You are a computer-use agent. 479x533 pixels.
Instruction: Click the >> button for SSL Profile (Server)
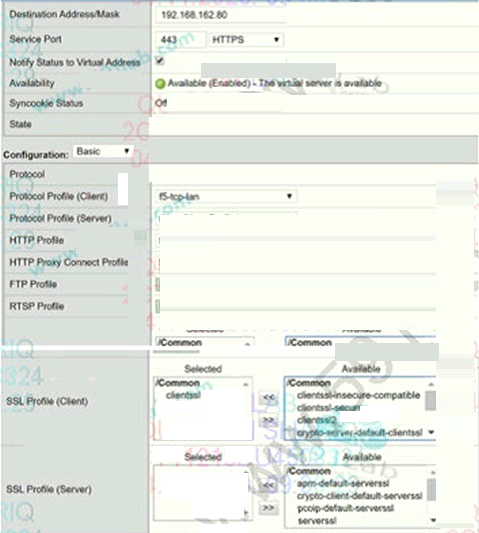tap(268, 508)
